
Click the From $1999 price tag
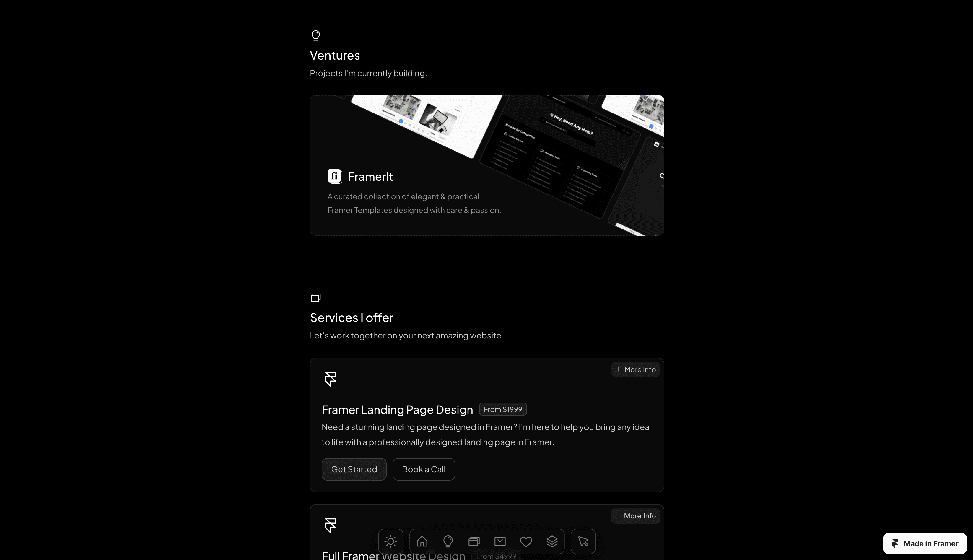point(503,409)
